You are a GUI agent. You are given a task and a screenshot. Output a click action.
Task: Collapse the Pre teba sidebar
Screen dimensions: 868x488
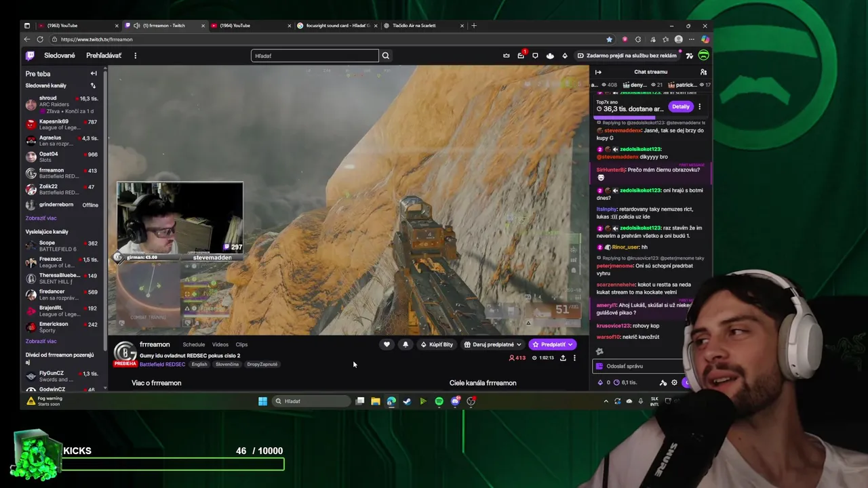click(94, 73)
